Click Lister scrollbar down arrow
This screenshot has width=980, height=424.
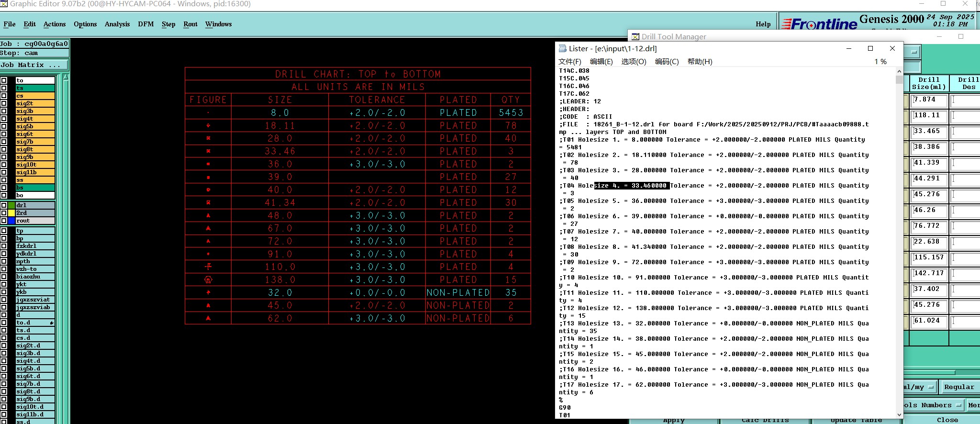pyautogui.click(x=899, y=414)
